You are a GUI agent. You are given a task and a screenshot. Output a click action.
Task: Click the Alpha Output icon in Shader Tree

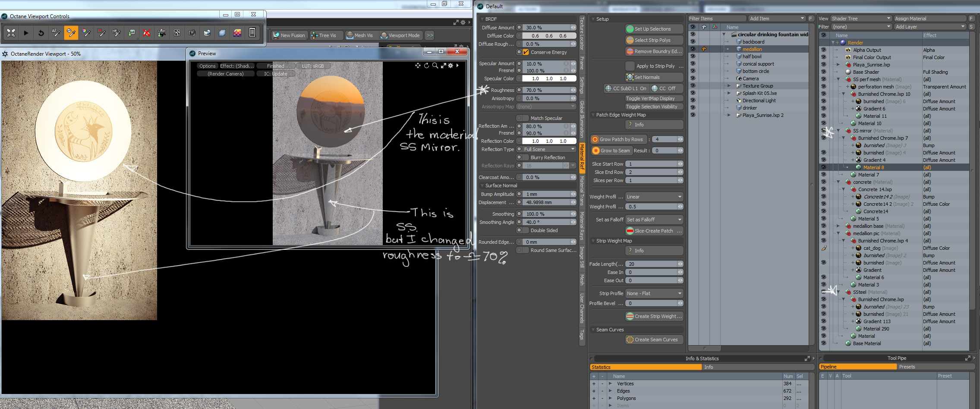click(x=848, y=50)
